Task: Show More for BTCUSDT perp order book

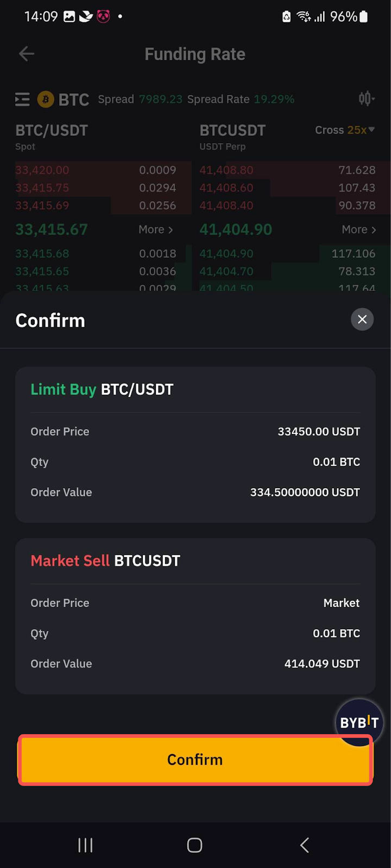Action: pos(358,229)
